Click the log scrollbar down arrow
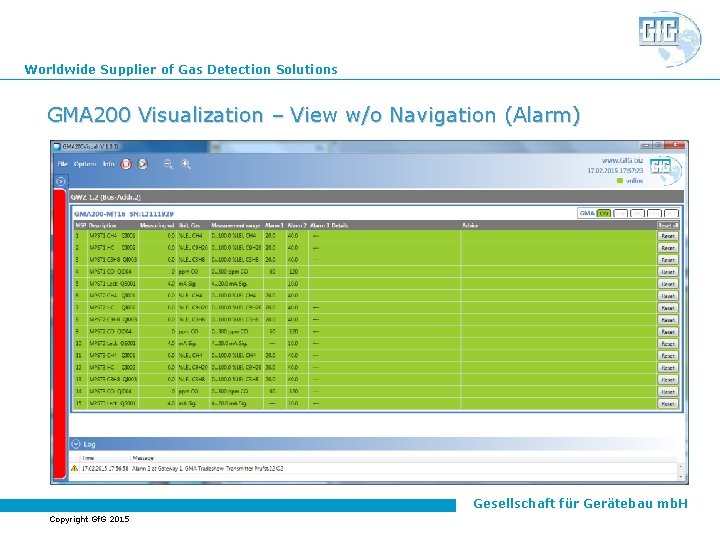720x540 pixels. coord(681,478)
